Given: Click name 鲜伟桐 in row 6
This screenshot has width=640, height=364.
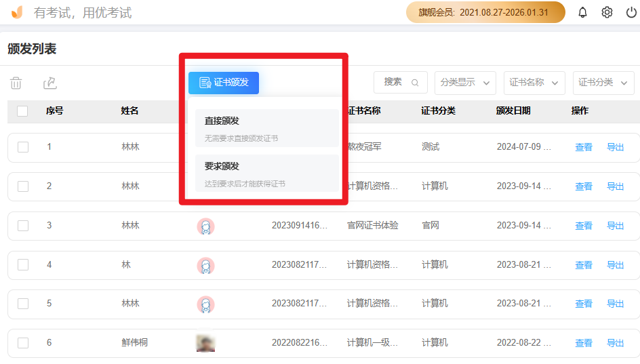Looking at the screenshot, I should pos(135,343).
